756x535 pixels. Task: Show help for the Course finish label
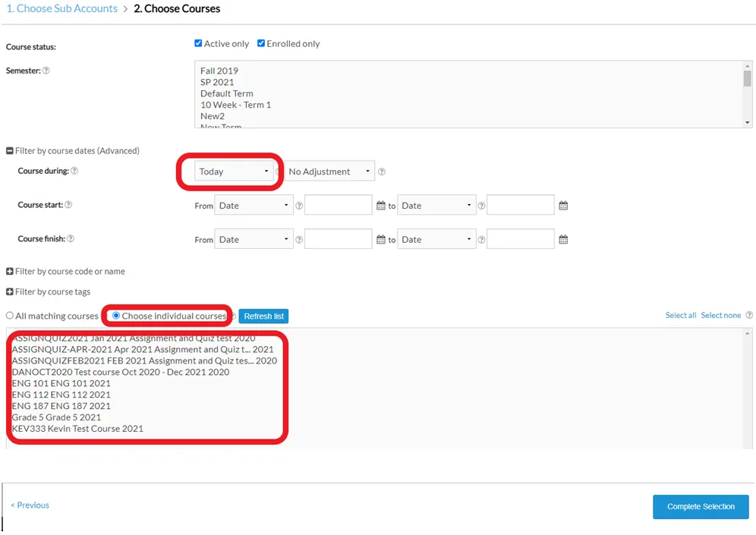point(71,238)
